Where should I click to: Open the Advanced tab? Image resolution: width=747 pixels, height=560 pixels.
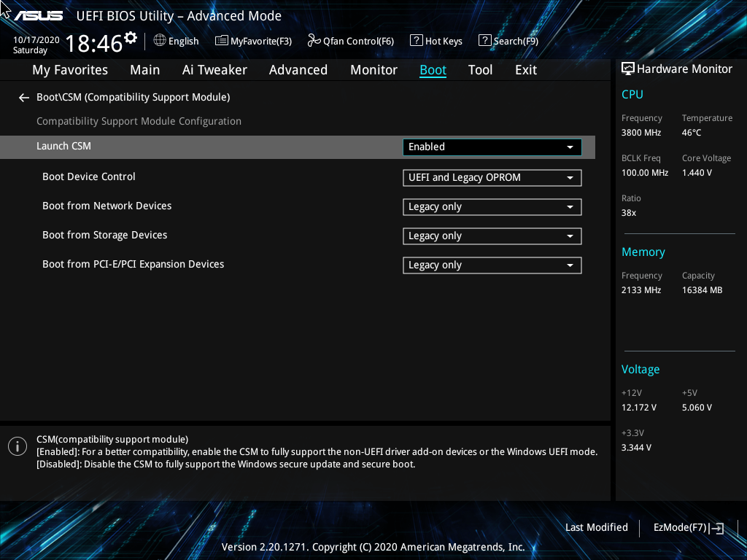pyautogui.click(x=298, y=70)
